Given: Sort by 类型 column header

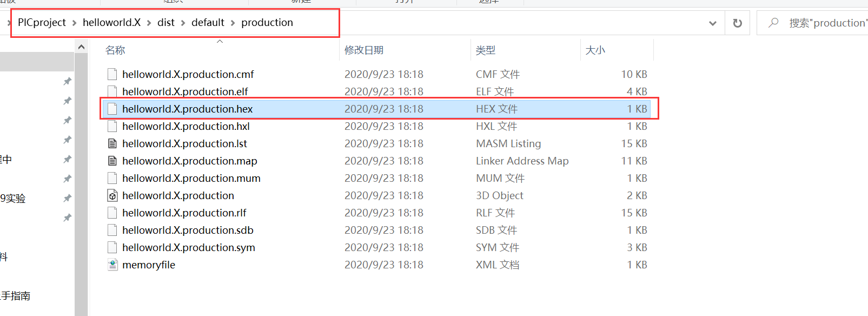Looking at the screenshot, I should point(486,50).
